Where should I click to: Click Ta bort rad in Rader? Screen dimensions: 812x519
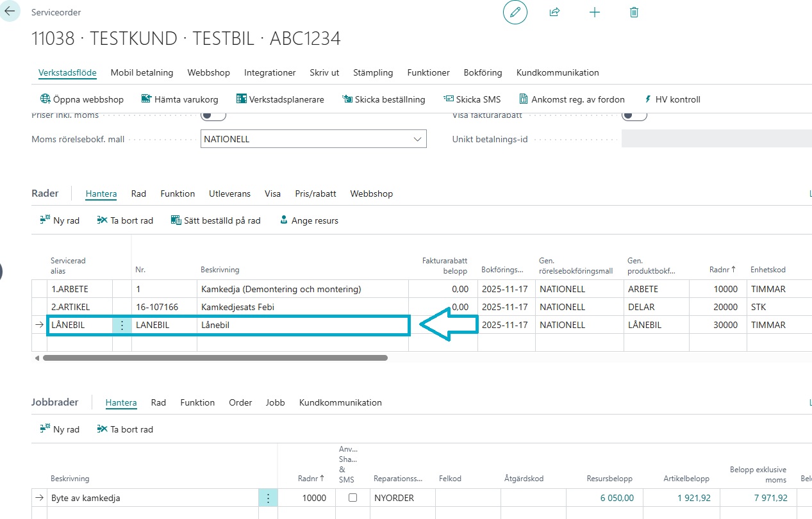click(125, 220)
